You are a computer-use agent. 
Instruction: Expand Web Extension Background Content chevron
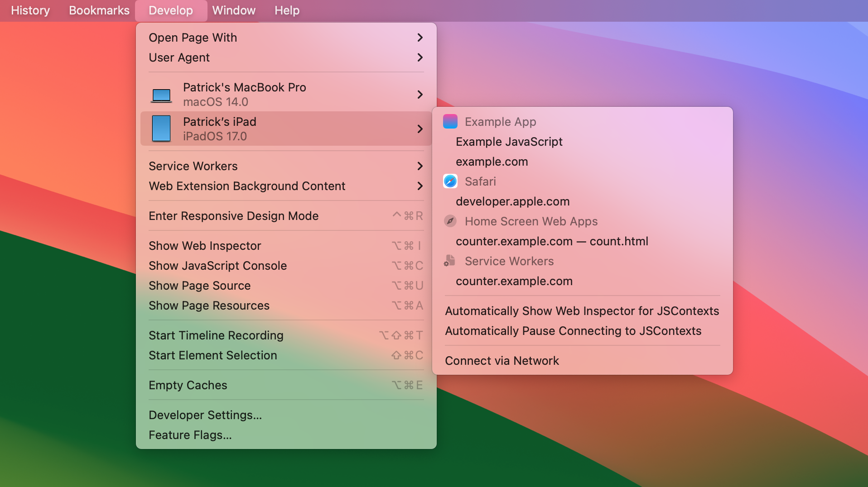point(420,186)
